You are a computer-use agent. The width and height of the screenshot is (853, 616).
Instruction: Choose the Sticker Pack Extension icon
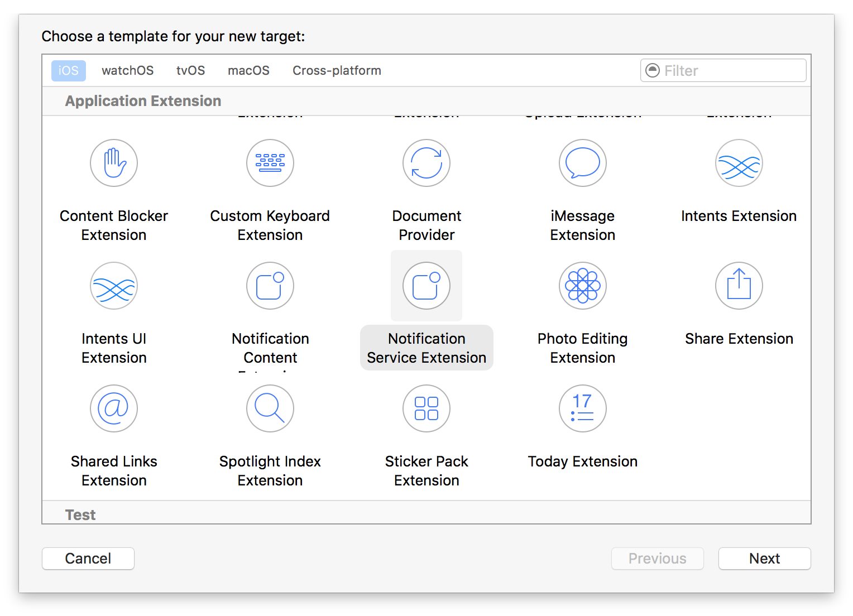(426, 408)
